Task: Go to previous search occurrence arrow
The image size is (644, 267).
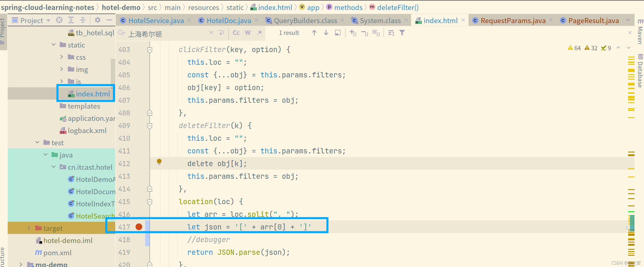Action: pos(314,33)
